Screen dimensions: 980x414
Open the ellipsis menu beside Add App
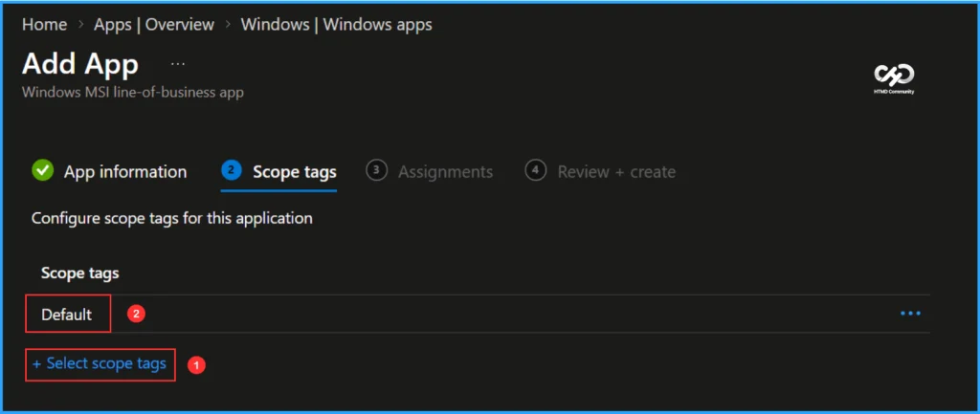(x=177, y=64)
